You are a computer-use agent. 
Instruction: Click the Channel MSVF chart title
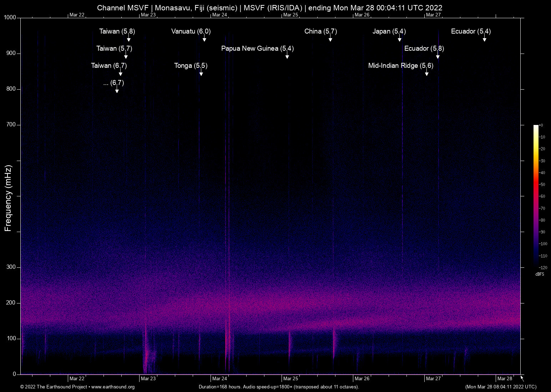(269, 7)
